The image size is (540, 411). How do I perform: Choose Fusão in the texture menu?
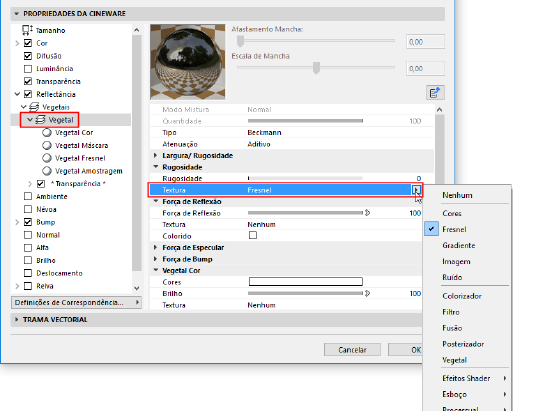[x=452, y=328]
